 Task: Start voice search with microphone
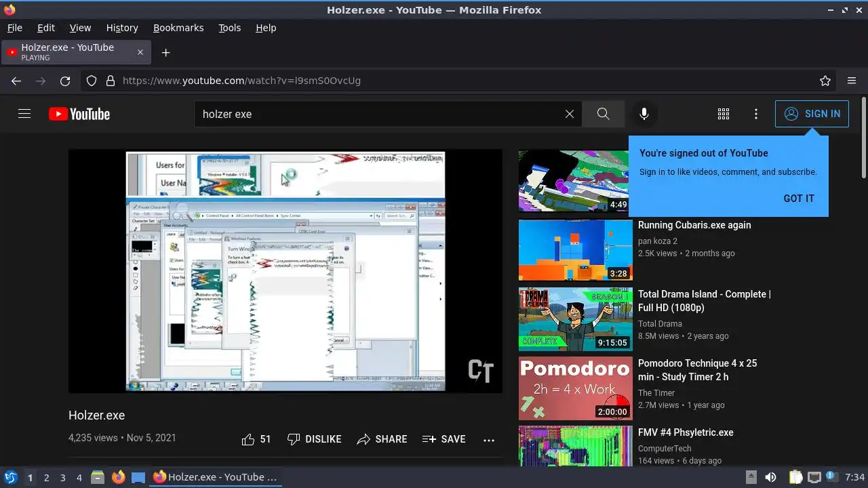[644, 114]
